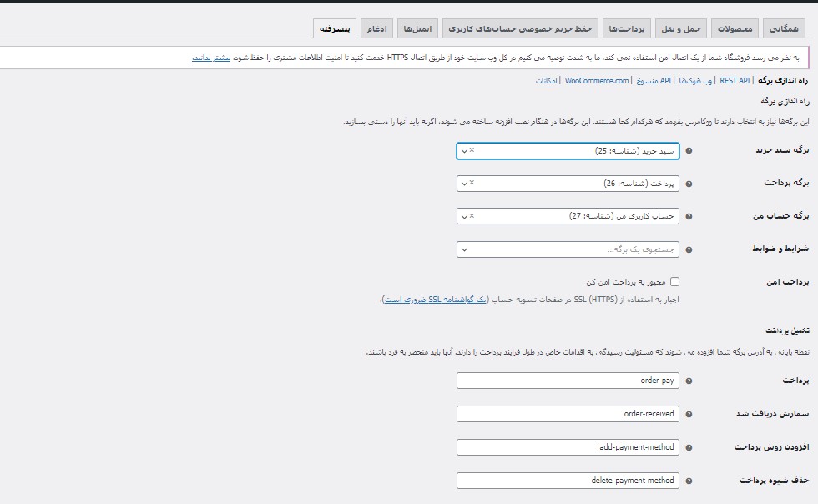This screenshot has height=504, width=818.
Task: Clear the سبد خرید (25) selection with x icon
Action: point(472,149)
